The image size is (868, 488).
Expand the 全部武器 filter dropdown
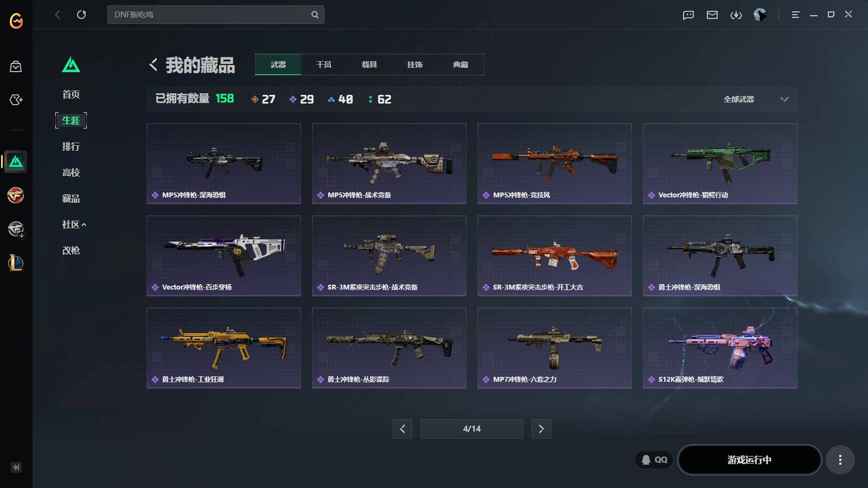[756, 99]
